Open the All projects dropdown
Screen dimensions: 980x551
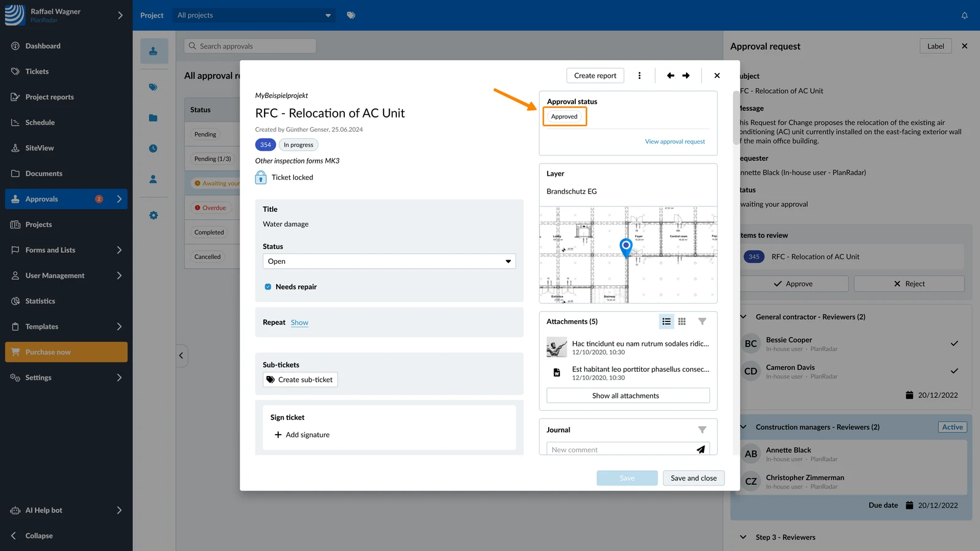[x=255, y=15]
